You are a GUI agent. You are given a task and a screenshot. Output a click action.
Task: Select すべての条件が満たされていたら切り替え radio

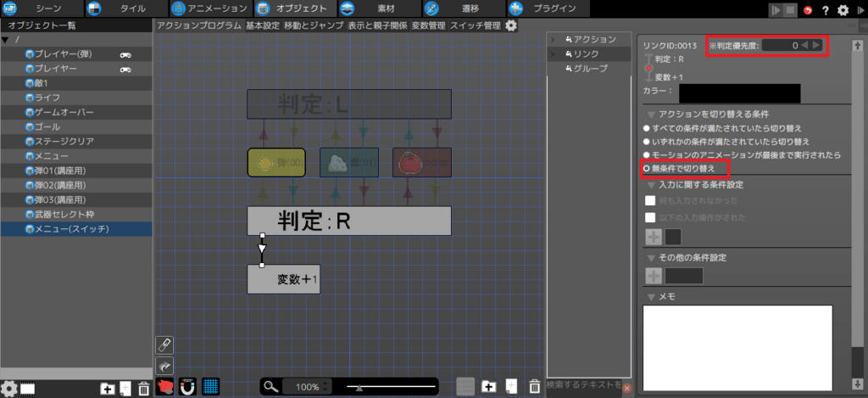[645, 127]
